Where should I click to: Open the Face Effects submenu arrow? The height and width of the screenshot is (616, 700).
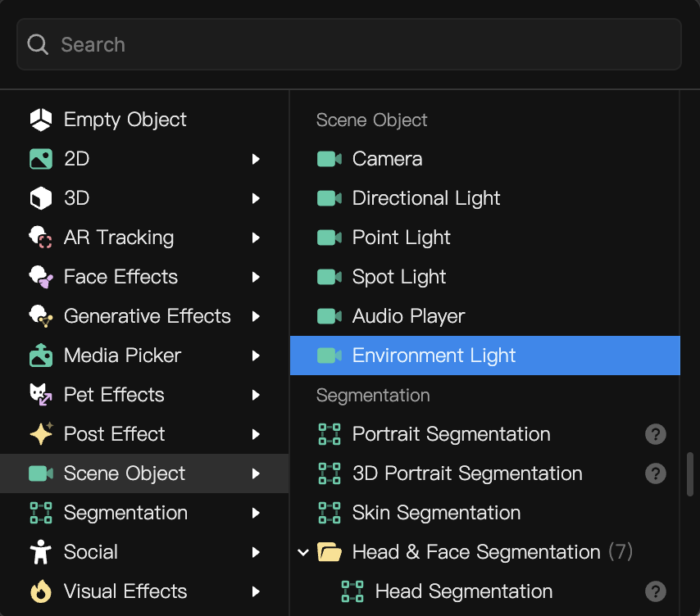(x=256, y=277)
